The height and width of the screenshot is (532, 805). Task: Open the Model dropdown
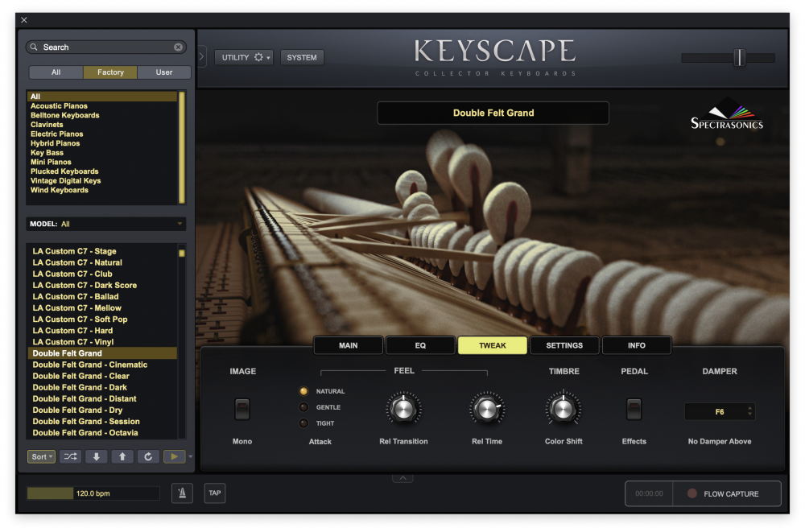point(105,224)
